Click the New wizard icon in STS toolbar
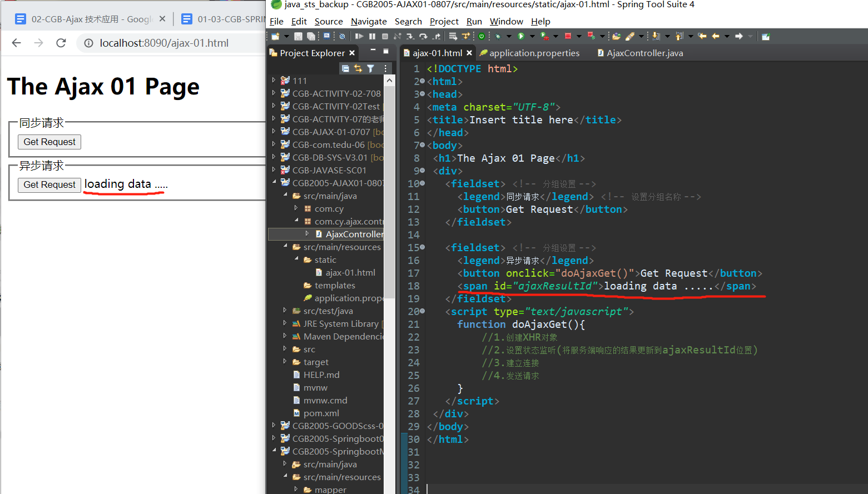The image size is (868, 494). tap(275, 36)
